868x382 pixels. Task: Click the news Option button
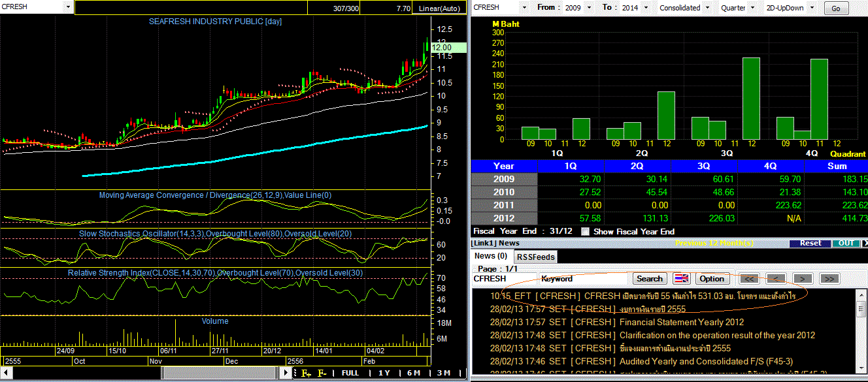click(712, 279)
